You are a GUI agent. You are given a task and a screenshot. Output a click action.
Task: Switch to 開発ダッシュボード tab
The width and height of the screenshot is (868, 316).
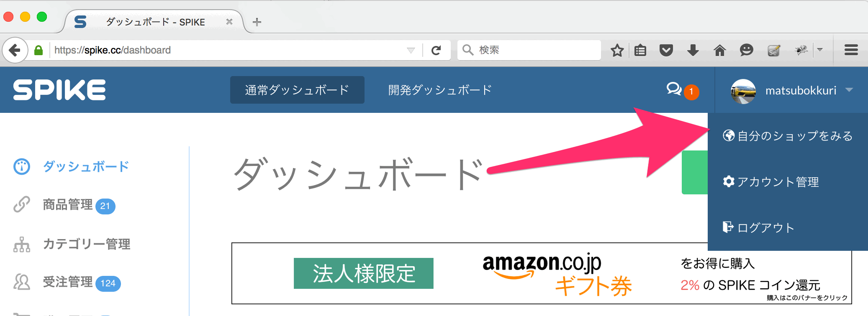pos(440,90)
